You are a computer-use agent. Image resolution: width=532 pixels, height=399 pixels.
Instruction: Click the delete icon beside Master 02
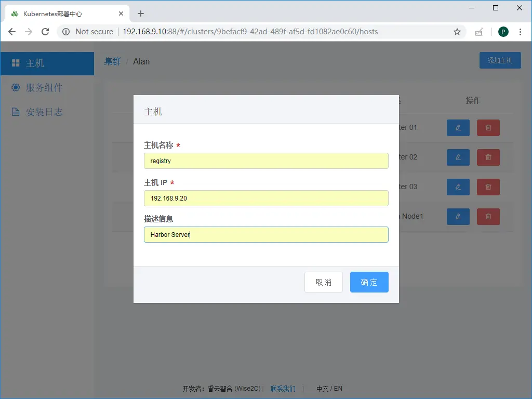click(x=488, y=157)
